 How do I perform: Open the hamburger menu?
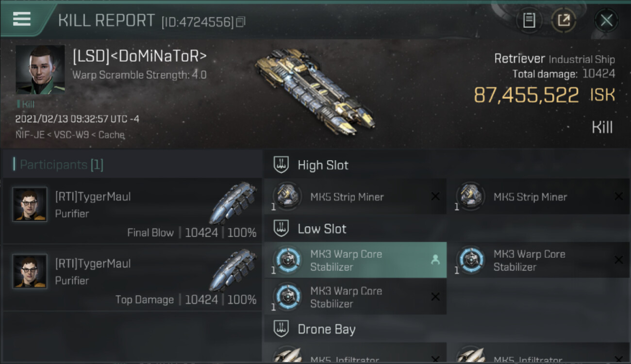[x=22, y=19]
